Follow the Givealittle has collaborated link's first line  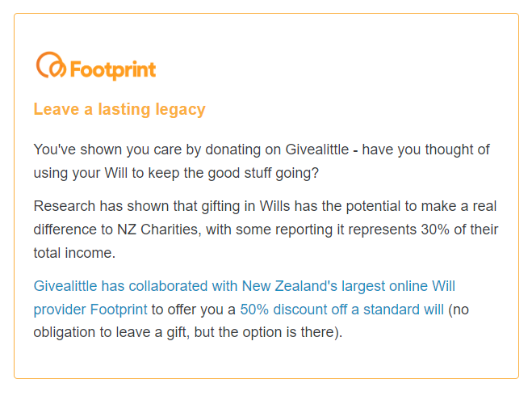pos(245,286)
